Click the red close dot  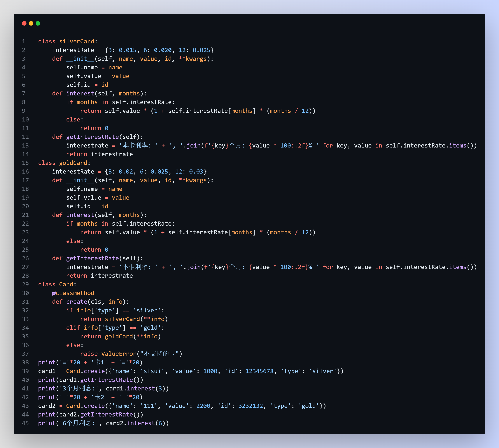(x=24, y=23)
